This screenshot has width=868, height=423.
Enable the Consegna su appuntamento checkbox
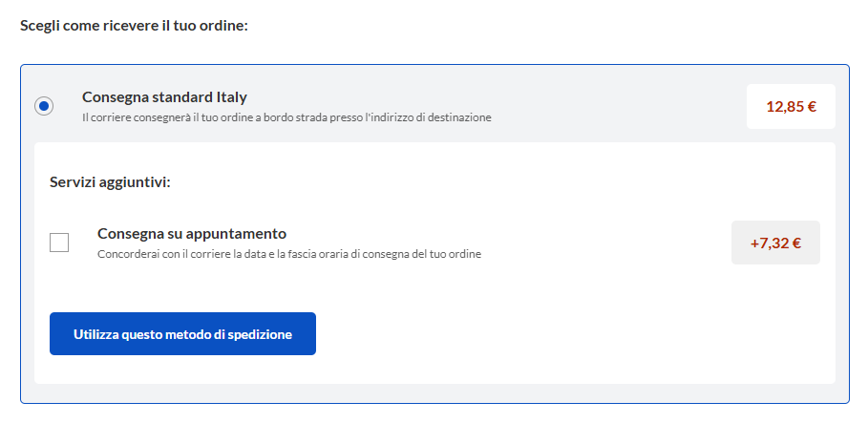click(x=59, y=243)
